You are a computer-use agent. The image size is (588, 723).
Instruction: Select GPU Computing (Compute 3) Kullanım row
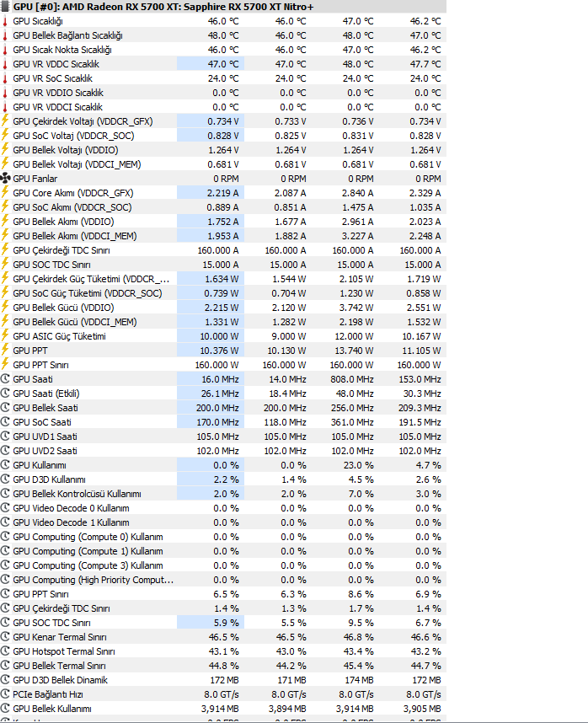(223, 565)
